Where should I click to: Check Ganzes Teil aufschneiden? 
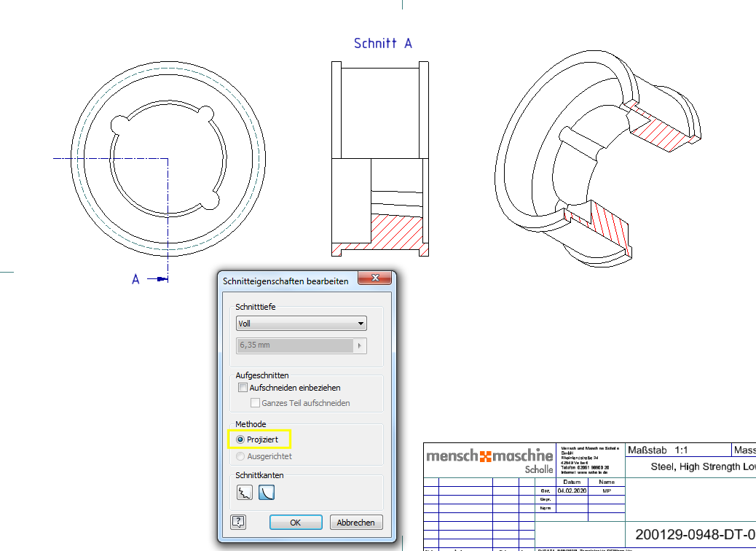pyautogui.click(x=255, y=403)
